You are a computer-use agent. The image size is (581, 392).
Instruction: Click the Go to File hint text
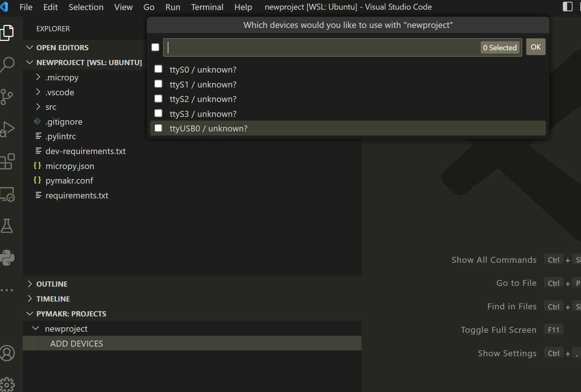click(516, 283)
